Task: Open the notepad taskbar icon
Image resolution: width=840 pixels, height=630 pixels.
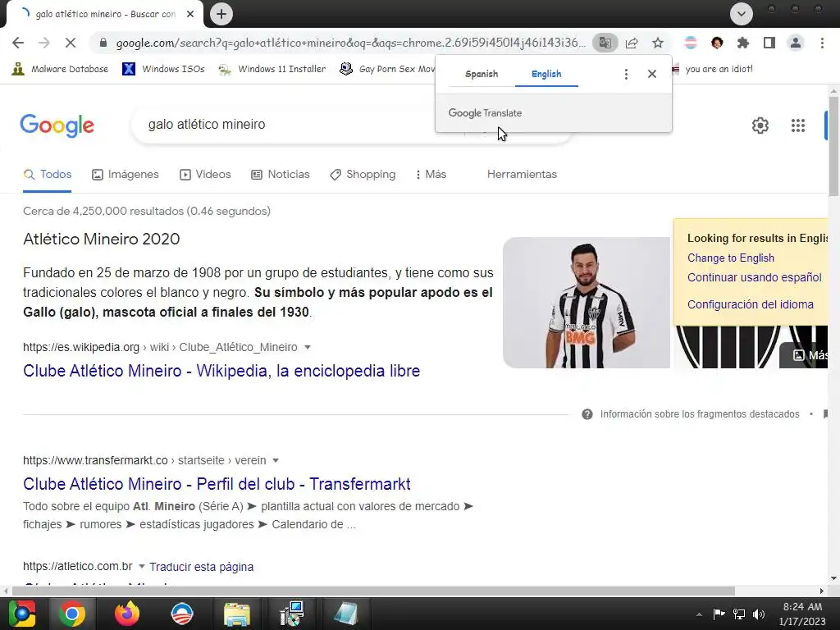Action: [x=346, y=614]
